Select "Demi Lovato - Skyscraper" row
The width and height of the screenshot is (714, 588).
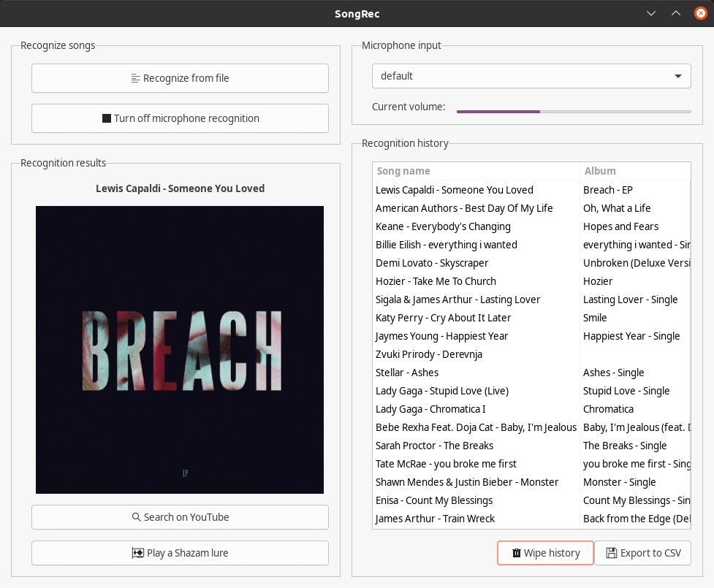click(x=531, y=263)
